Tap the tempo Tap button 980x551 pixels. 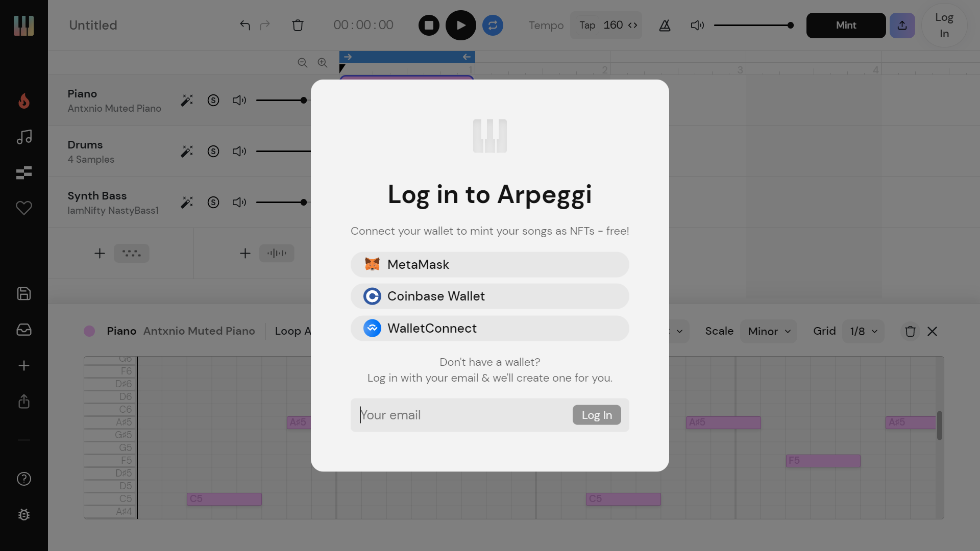pyautogui.click(x=587, y=25)
